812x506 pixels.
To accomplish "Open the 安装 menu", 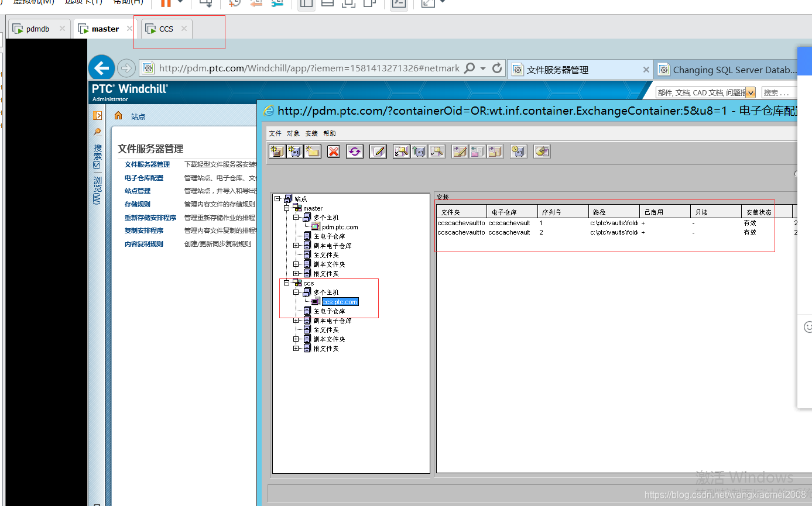I will pyautogui.click(x=311, y=133).
